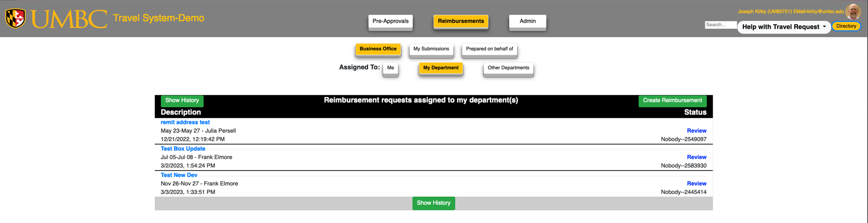Screen dimensions: 868x223
Task: Click May 23-May 27 - Julia Persell text
Action: coord(198,131)
